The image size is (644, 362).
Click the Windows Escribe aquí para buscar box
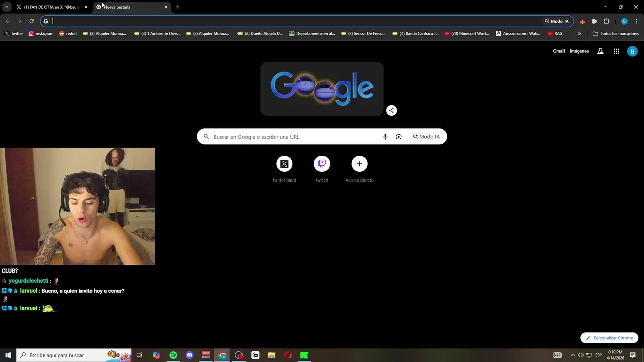[74, 355]
